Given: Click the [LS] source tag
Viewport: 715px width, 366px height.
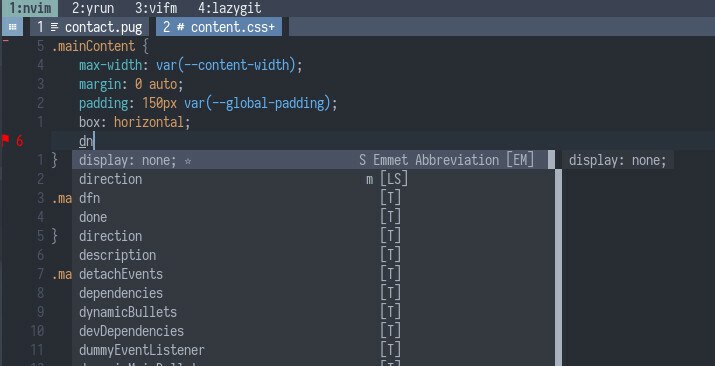Looking at the screenshot, I should pyautogui.click(x=394, y=179).
